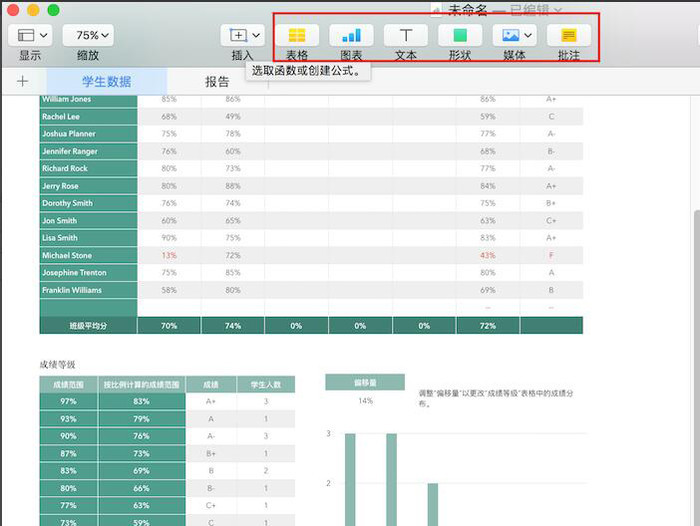Click Dorothy Smith's 75% final score
Image resolution: width=700 pixels, height=526 pixels.
(488, 203)
